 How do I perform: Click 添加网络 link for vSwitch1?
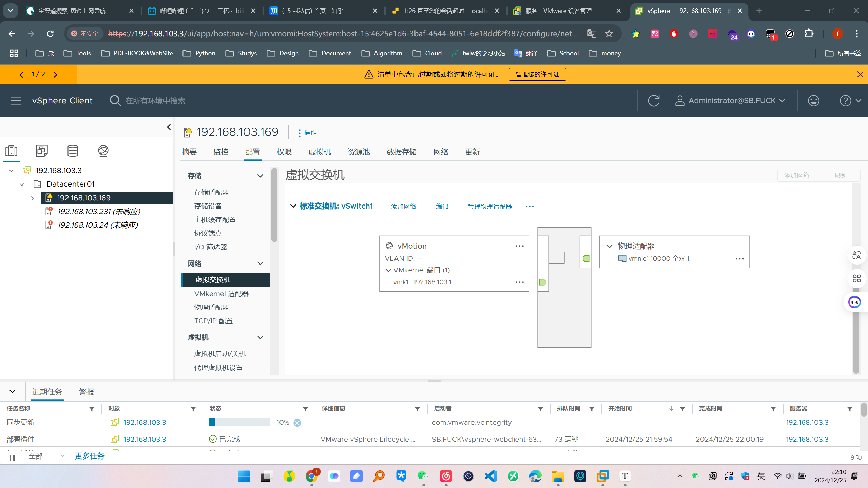(403, 207)
